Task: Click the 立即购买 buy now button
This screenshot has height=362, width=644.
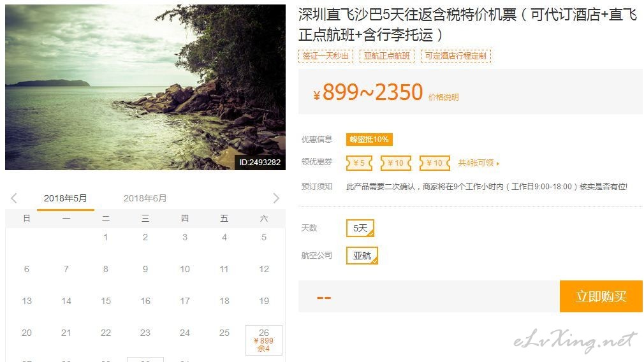Action: [601, 296]
